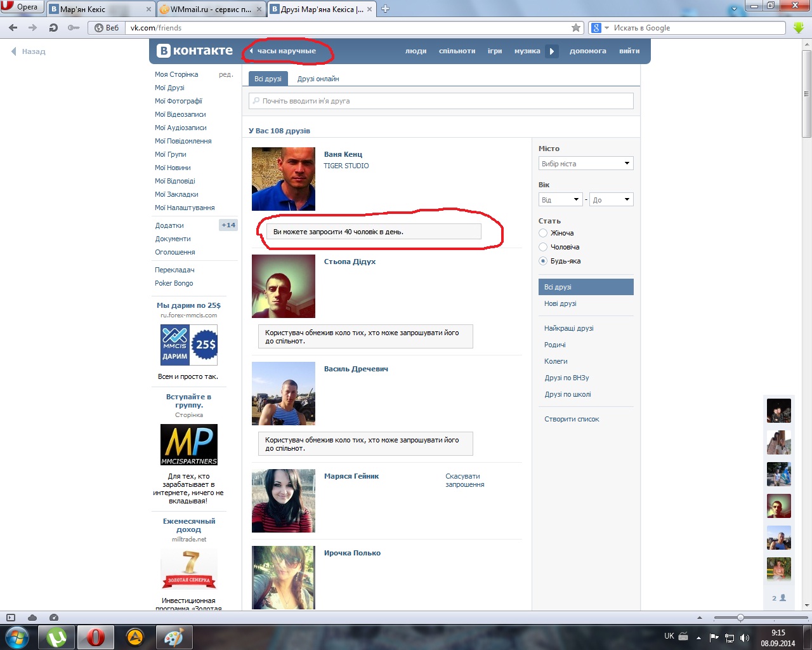Select Нові друзі filter
Image resolution: width=812 pixels, height=650 pixels.
click(x=560, y=303)
